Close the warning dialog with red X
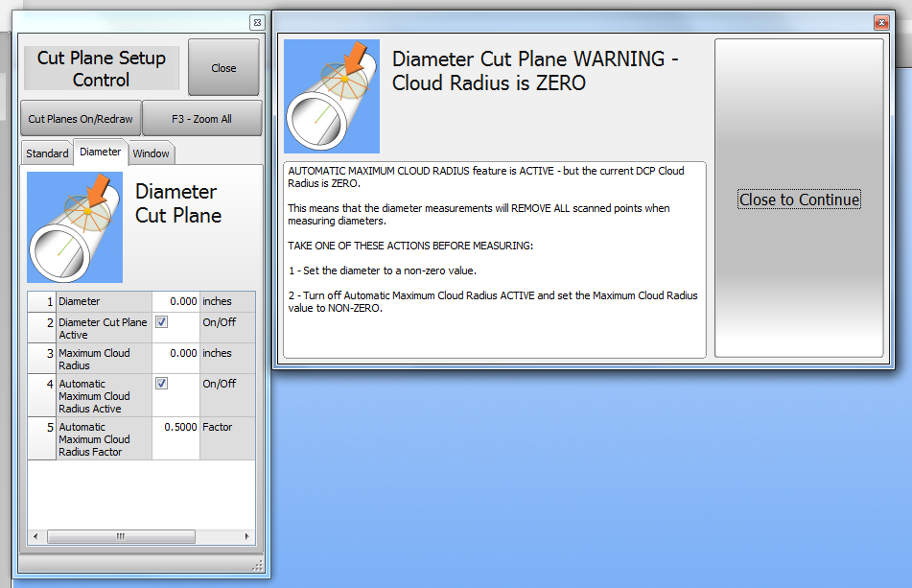The height and width of the screenshot is (588, 912). [x=880, y=22]
